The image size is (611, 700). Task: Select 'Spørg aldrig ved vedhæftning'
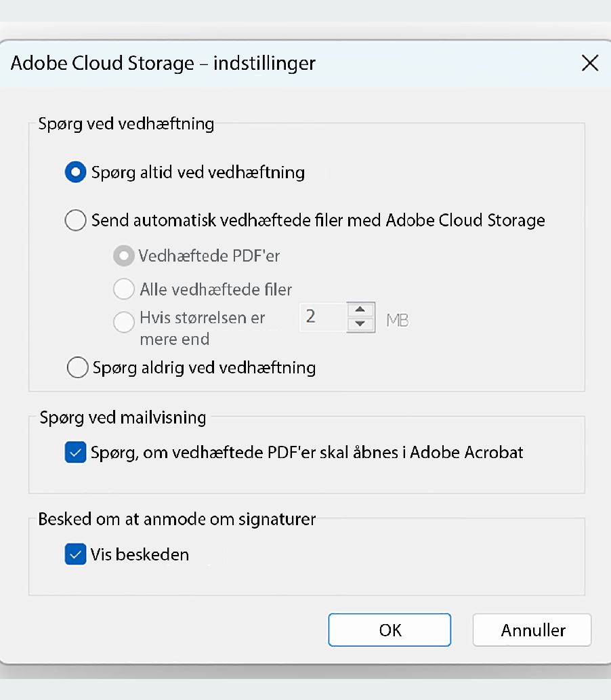coord(77,367)
